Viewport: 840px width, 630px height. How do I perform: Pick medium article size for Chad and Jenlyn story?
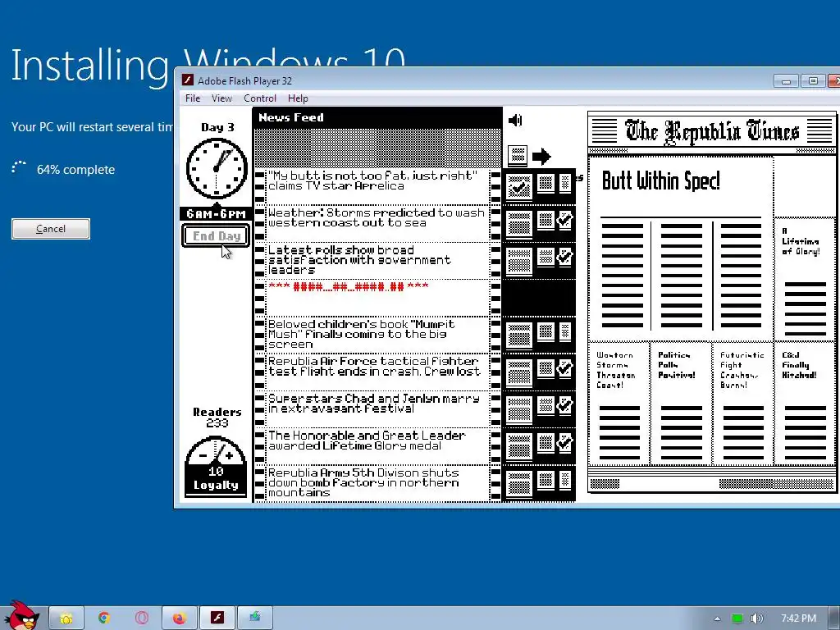point(546,405)
